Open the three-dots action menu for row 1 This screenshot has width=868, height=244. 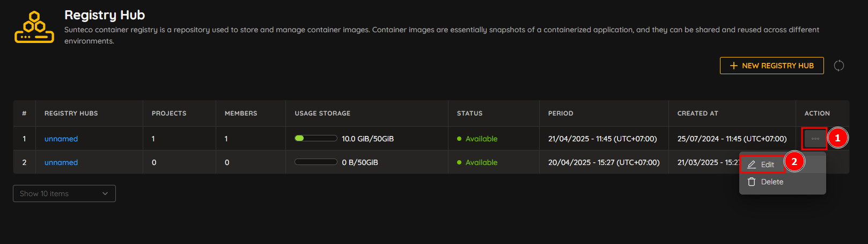coord(815,139)
